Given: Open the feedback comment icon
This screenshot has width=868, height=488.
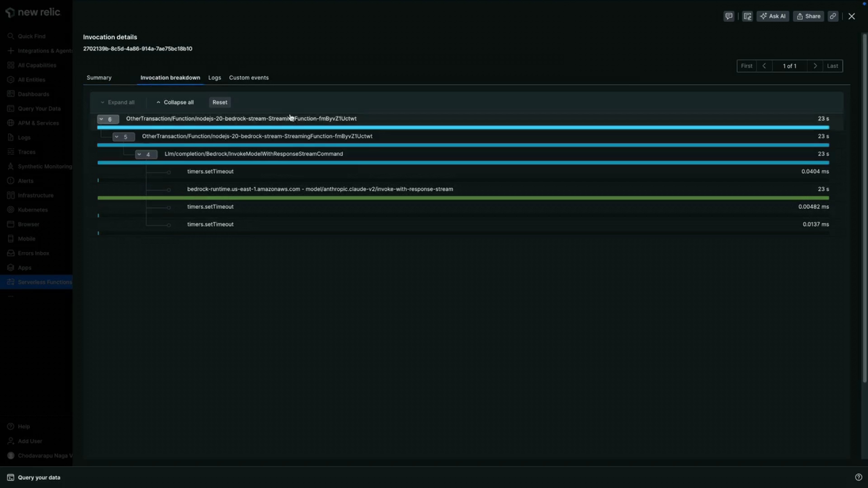Looking at the screenshot, I should (x=729, y=16).
